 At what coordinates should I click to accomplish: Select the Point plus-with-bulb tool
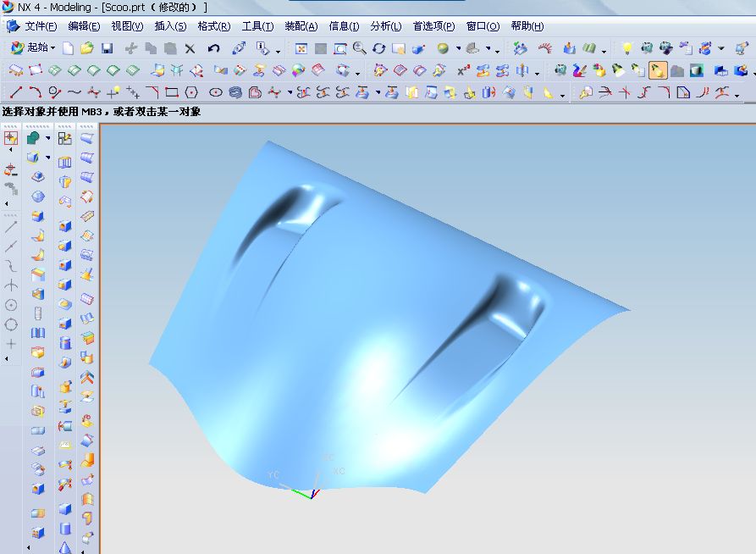click(x=113, y=92)
